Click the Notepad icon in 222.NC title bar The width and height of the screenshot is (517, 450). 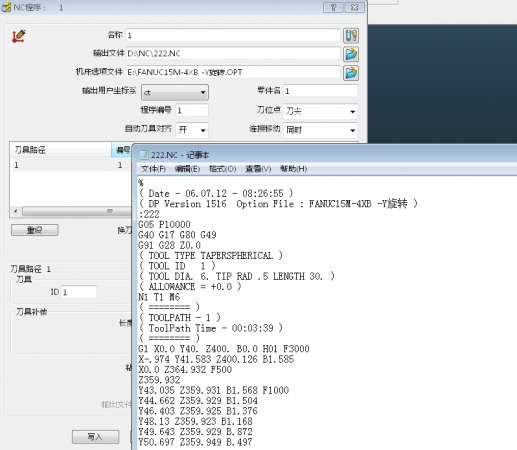pyautogui.click(x=144, y=155)
